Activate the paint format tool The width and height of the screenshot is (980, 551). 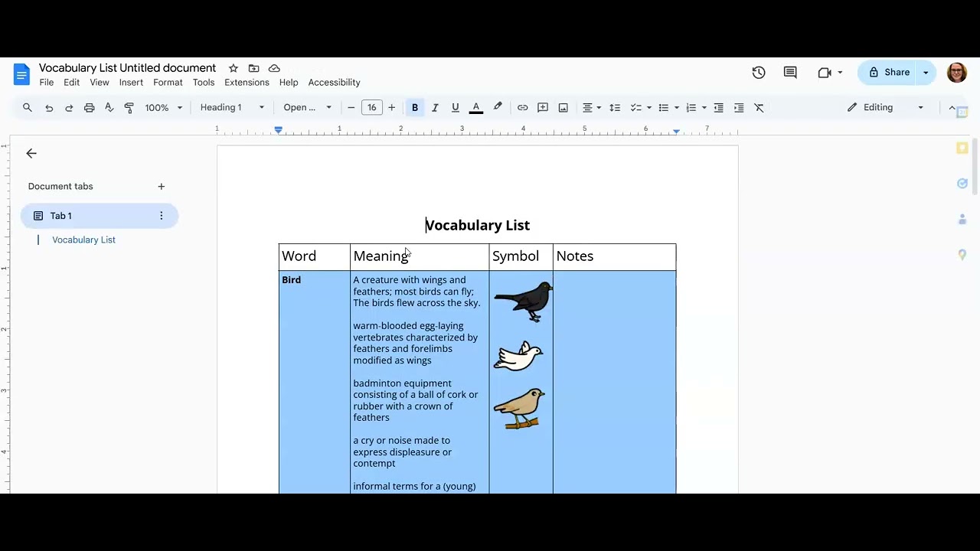click(x=129, y=108)
